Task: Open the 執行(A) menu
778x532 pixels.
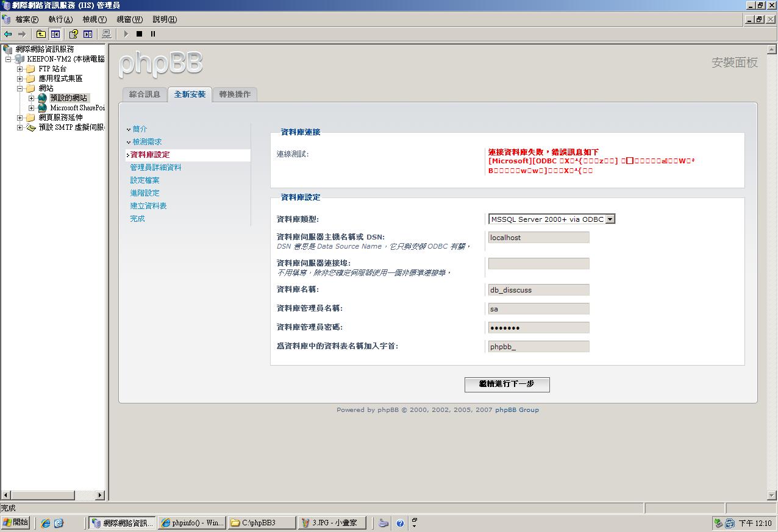Action: (60, 20)
